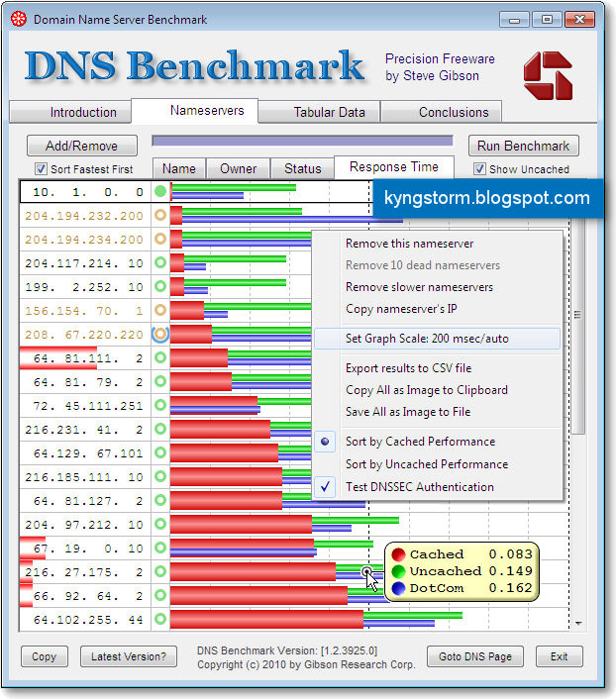Click the Add/Remove button
616x699 pixels.
82,146
